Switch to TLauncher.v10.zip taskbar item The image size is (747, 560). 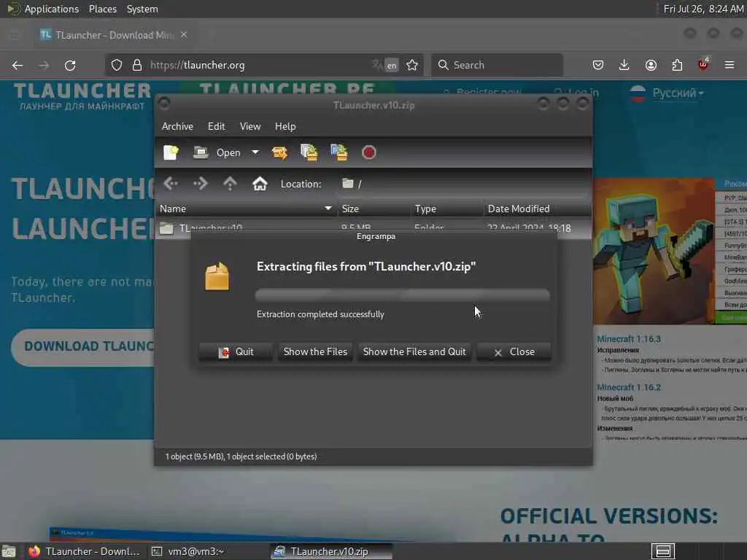tap(331, 551)
